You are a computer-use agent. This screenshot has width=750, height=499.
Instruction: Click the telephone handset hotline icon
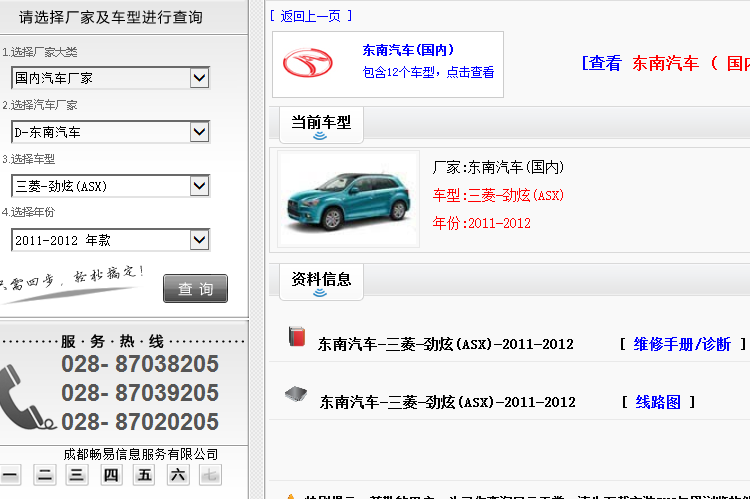26,397
